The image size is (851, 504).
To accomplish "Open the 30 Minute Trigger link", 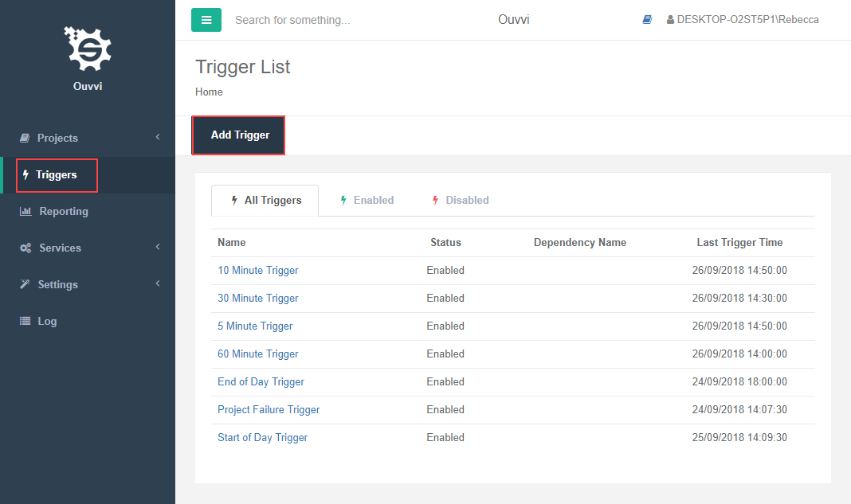I will click(x=258, y=298).
